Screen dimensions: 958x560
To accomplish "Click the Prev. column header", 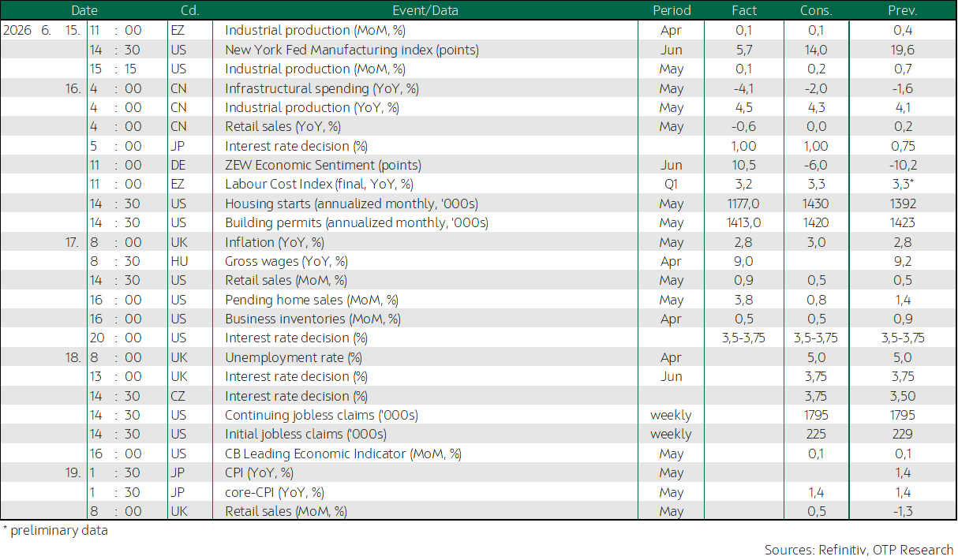I will pyautogui.click(x=903, y=10).
